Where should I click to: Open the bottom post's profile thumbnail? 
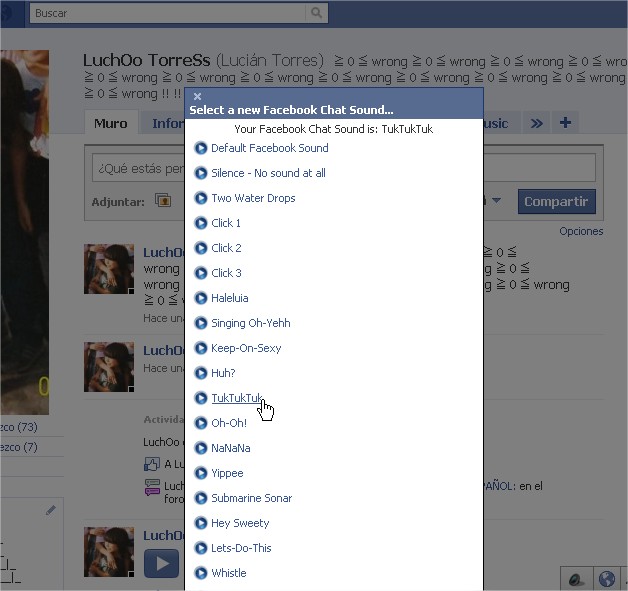pos(109,552)
